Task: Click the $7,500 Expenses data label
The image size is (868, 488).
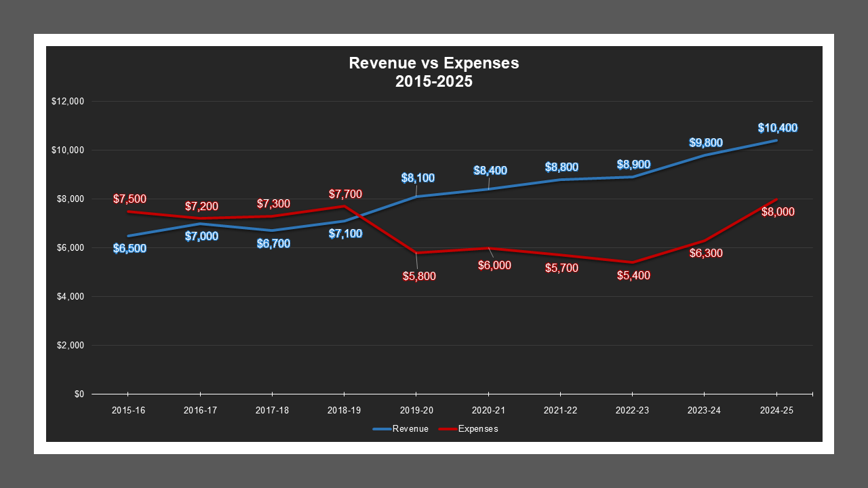Action: [x=130, y=199]
